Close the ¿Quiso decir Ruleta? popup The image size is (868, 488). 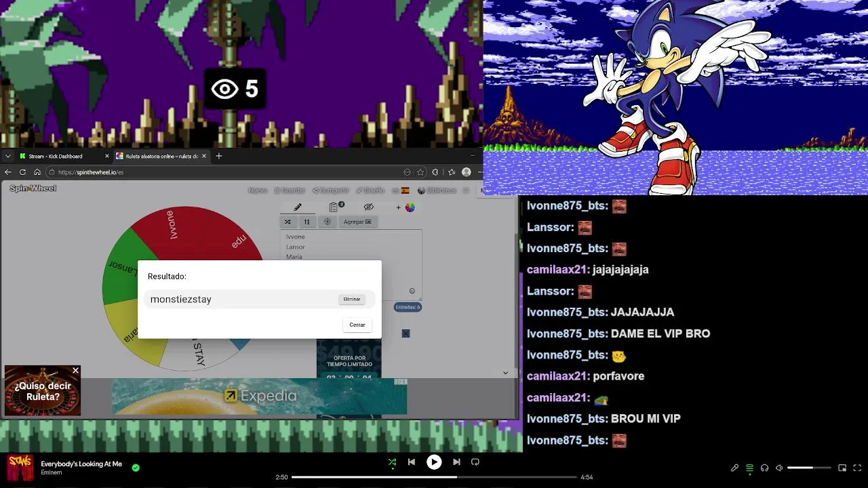pyautogui.click(x=75, y=371)
